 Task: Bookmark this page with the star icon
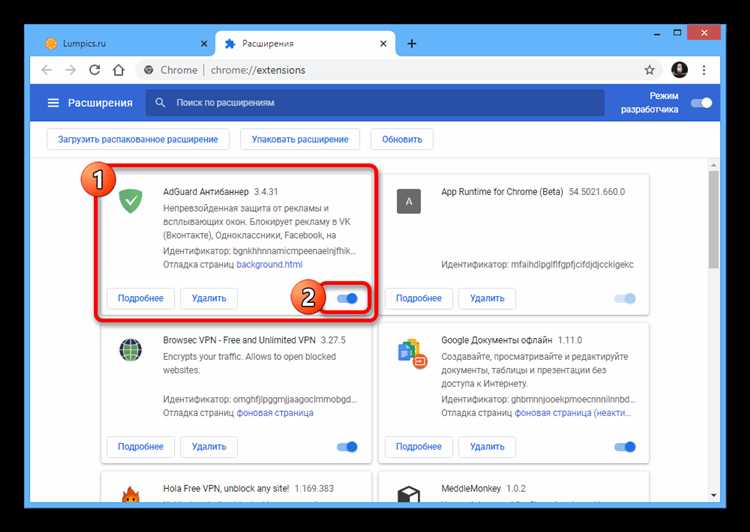pos(650,70)
